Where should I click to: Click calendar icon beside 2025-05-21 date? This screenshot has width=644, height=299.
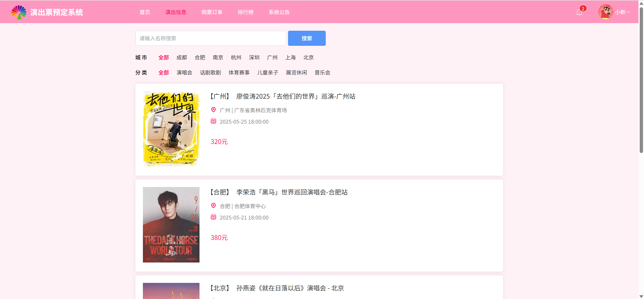(213, 217)
